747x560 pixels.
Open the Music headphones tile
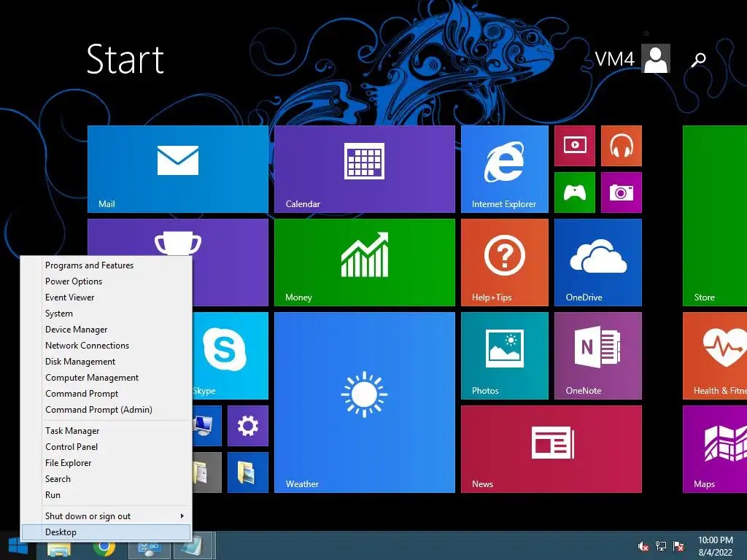(x=622, y=146)
